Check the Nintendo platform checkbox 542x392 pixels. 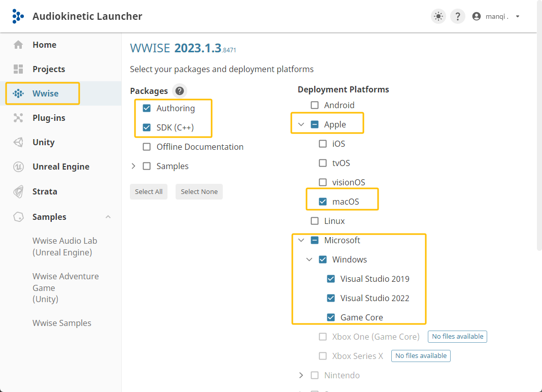click(x=315, y=375)
